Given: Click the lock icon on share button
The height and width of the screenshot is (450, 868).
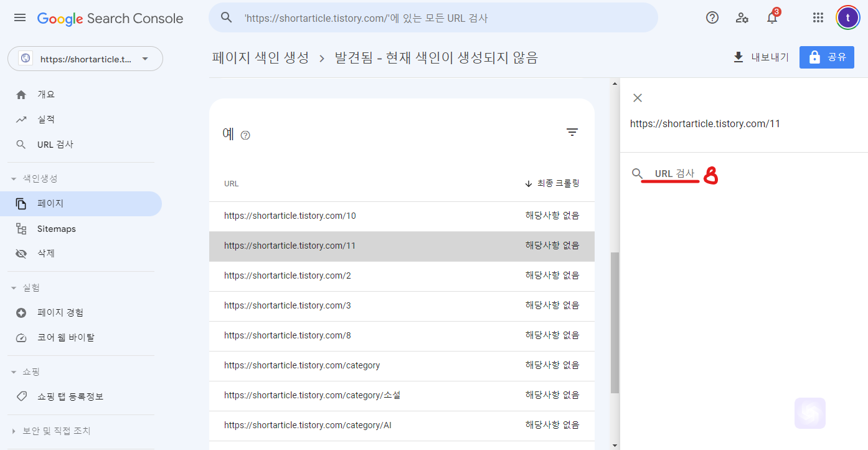Looking at the screenshot, I should (x=814, y=57).
